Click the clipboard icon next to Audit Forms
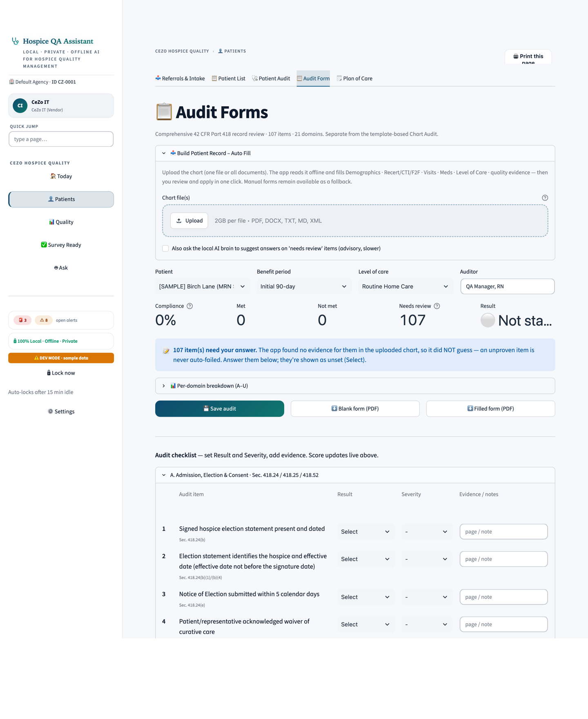This screenshot has height=719, width=588. [164, 112]
